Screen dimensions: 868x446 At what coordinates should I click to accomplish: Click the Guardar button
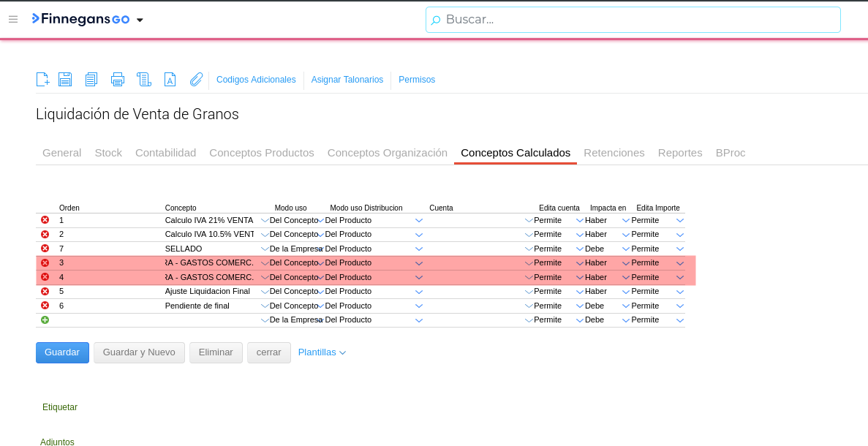tap(62, 352)
